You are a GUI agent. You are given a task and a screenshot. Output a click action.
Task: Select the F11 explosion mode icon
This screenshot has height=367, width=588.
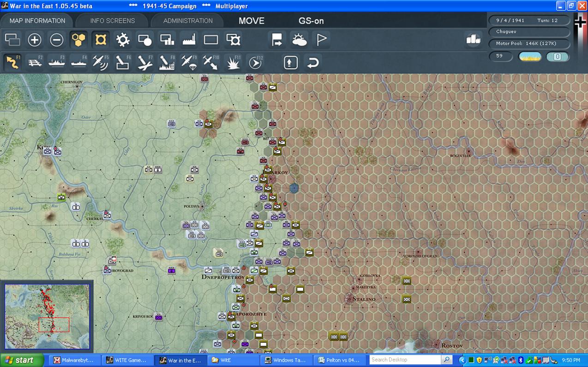[x=233, y=62]
